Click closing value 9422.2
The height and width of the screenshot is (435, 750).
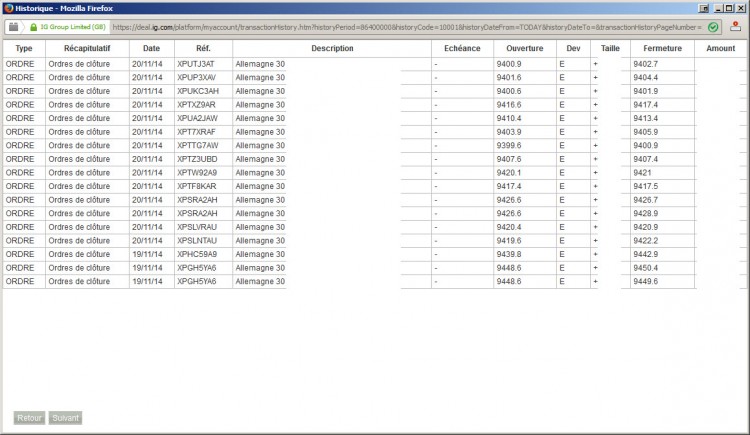(645, 241)
